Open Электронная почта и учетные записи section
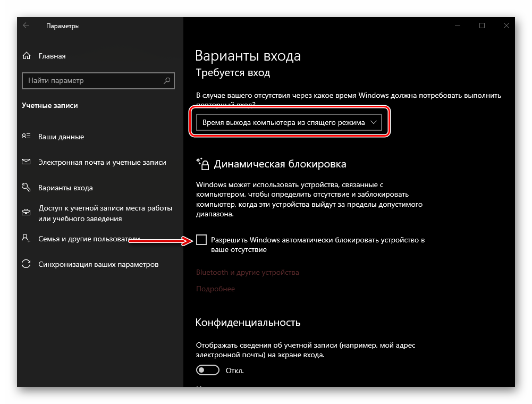The image size is (532, 404). tap(102, 162)
